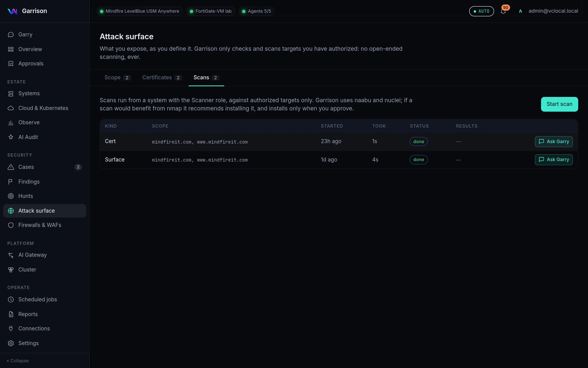Click the Reports document icon
This screenshot has height=368, width=588.
[x=11, y=314]
